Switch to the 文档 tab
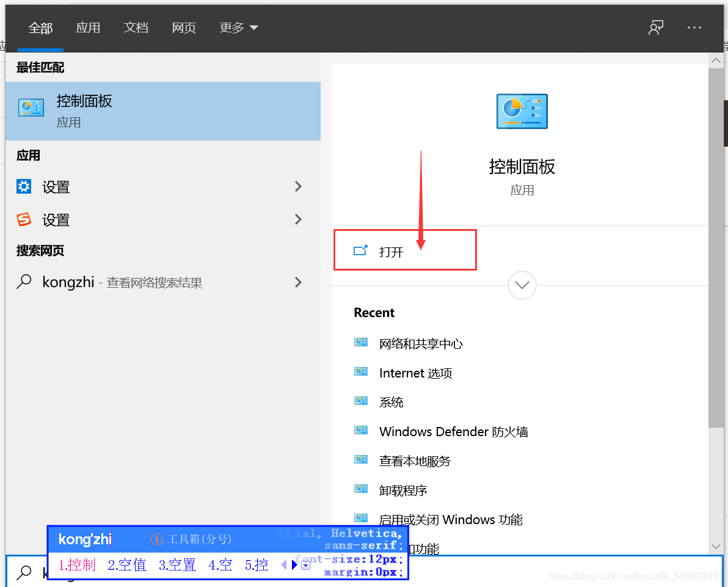The width and height of the screenshot is (728, 587). tap(136, 28)
